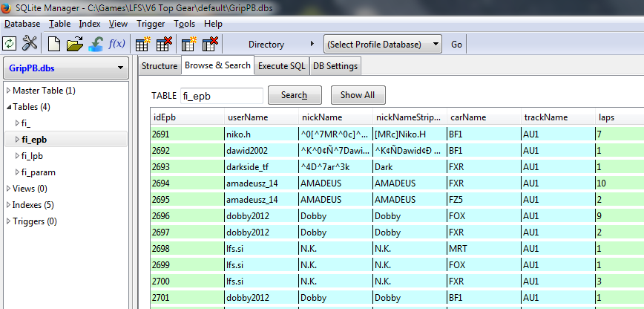644x309 pixels.
Task: Click the Create Table icon
Action: (143, 43)
